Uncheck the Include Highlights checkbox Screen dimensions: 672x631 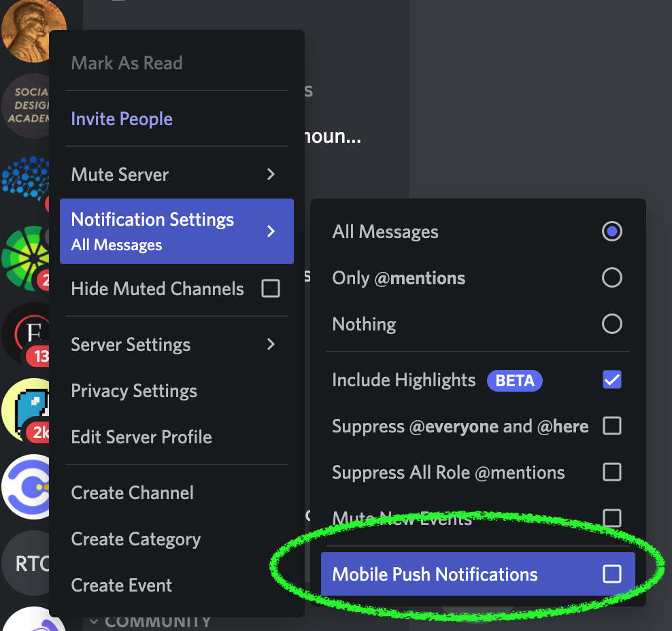(611, 379)
